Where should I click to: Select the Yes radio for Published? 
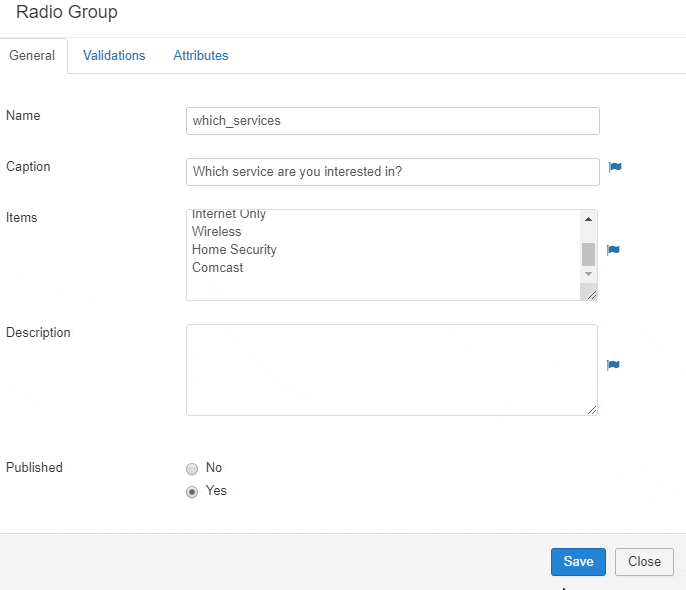pyautogui.click(x=192, y=492)
